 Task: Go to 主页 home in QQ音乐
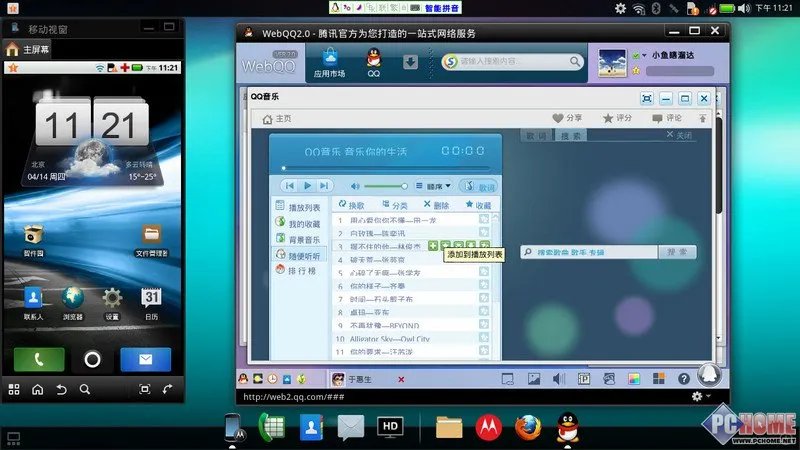pyautogui.click(x=277, y=119)
